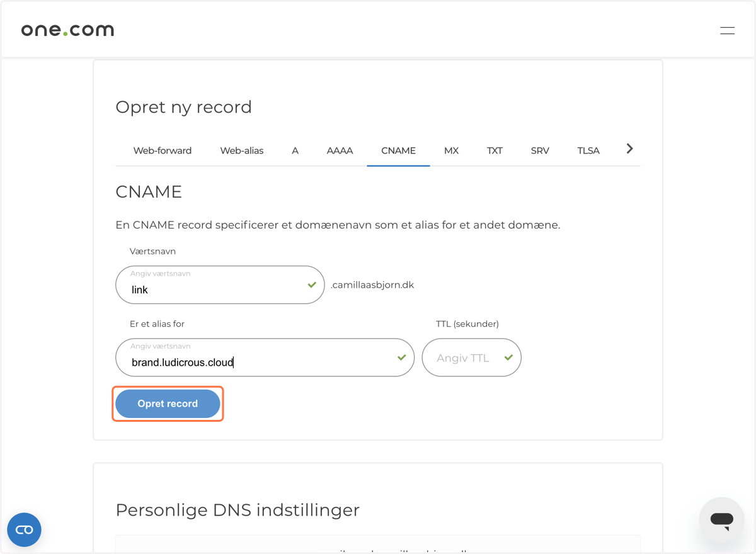This screenshot has width=756, height=554.
Task: Open the hamburger menu icon
Action: (x=727, y=30)
